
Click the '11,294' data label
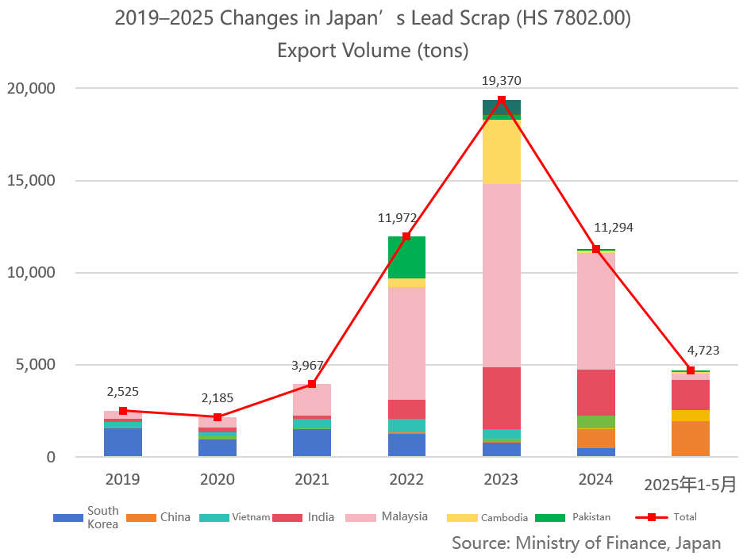coord(614,227)
